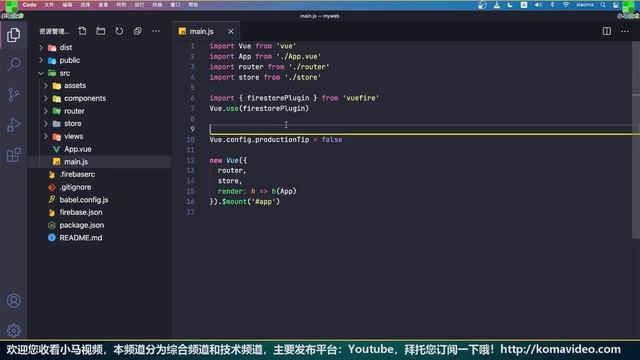This screenshot has width=640, height=360.
Task: Click '$mount' on line 16
Action: 234,202
